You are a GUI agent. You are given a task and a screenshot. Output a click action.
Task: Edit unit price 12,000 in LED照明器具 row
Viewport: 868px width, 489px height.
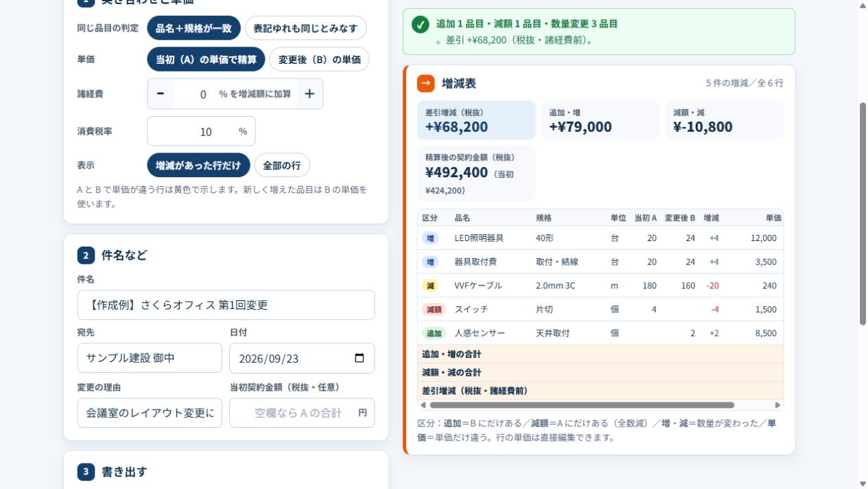point(762,238)
